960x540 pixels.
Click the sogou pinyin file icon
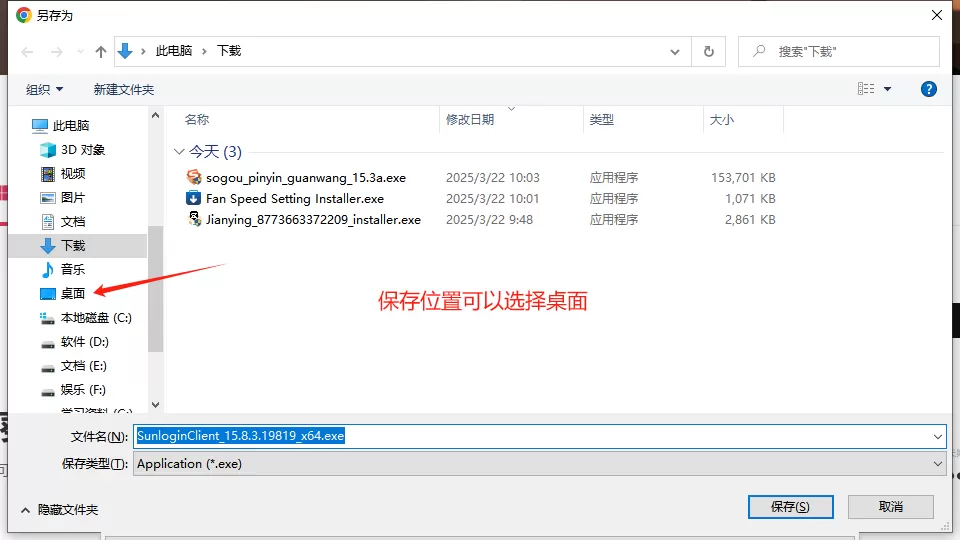click(x=194, y=177)
